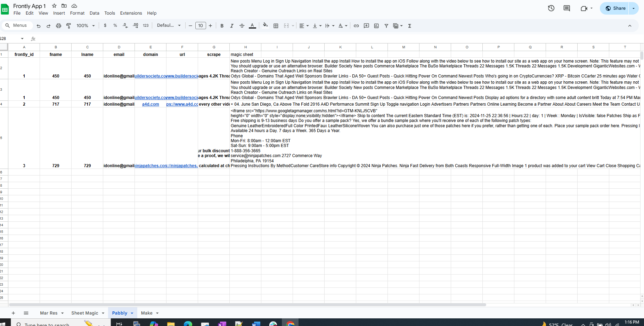Click the Menus search box

17,25
